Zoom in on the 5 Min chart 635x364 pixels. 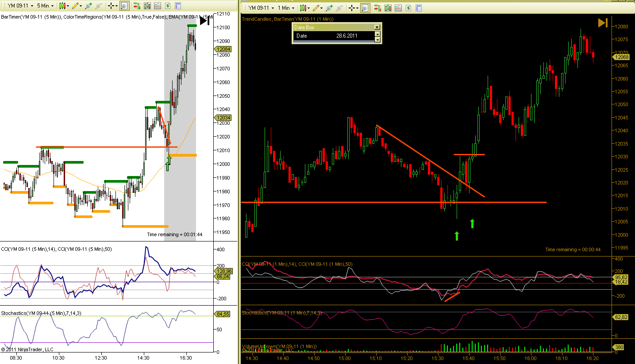pos(88,6)
